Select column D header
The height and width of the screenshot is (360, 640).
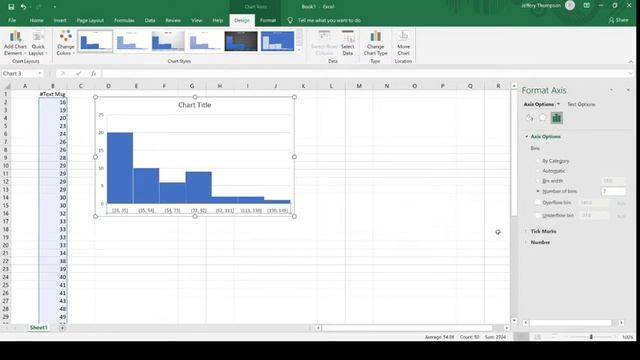click(108, 86)
